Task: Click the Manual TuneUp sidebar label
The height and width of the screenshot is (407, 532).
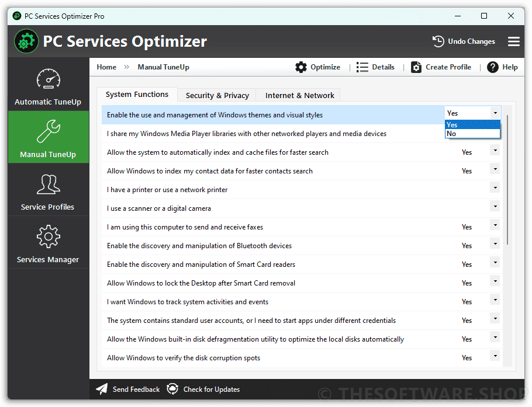Action: pos(48,155)
